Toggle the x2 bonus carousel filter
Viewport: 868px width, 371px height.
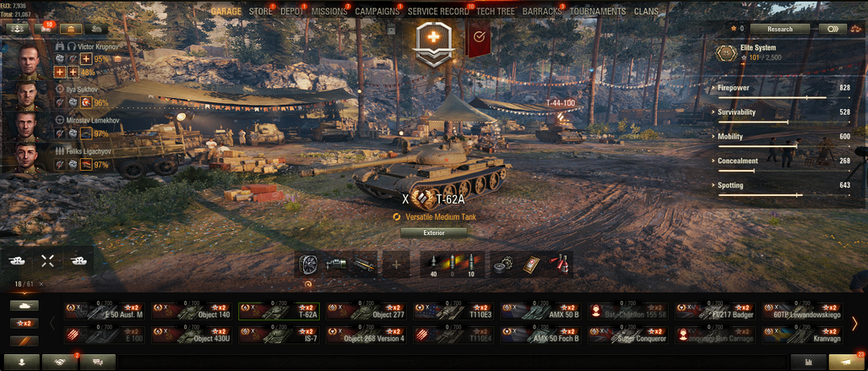24,324
